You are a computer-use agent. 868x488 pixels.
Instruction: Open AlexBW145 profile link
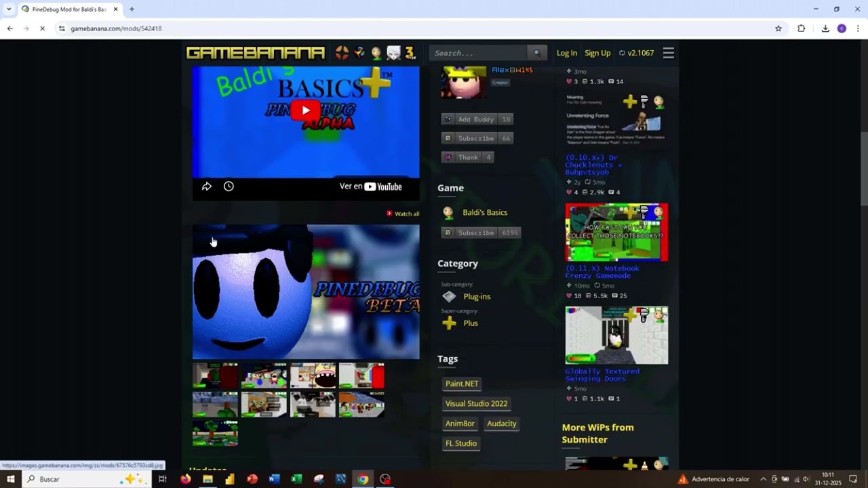[x=512, y=70]
